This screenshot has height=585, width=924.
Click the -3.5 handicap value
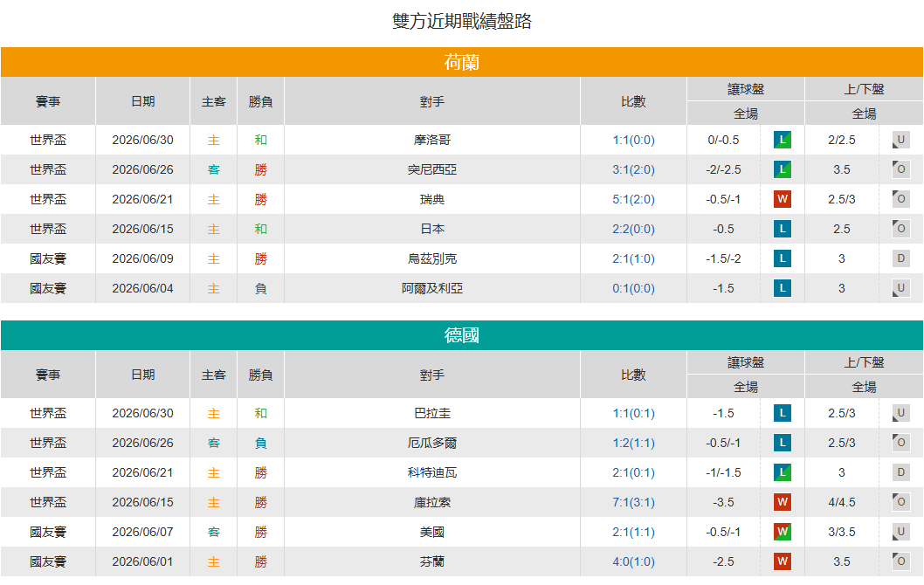723,503
